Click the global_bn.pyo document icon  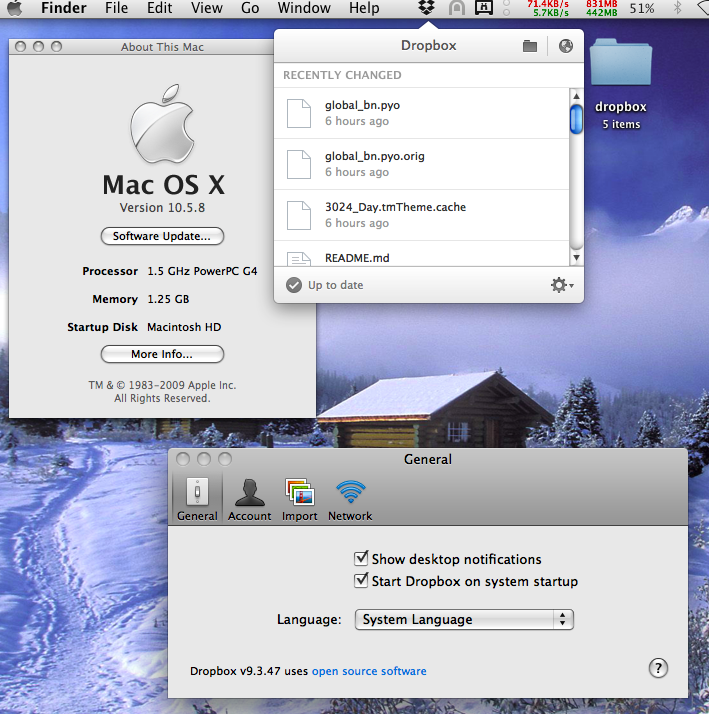tap(299, 113)
